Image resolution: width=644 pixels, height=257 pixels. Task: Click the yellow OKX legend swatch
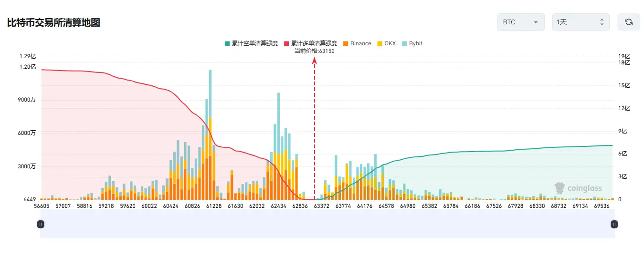[x=380, y=43]
